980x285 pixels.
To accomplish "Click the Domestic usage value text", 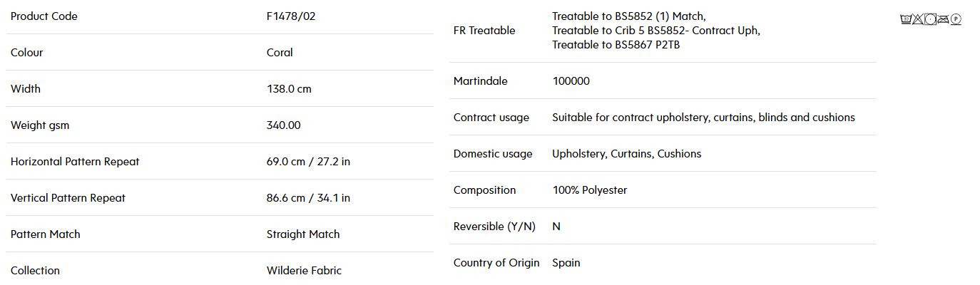I will [627, 154].
